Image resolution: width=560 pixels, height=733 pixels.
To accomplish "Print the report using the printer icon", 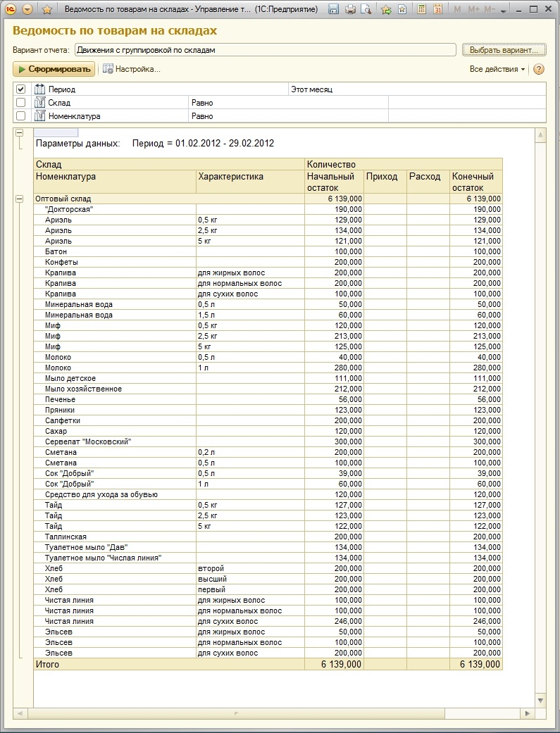I will [x=350, y=9].
